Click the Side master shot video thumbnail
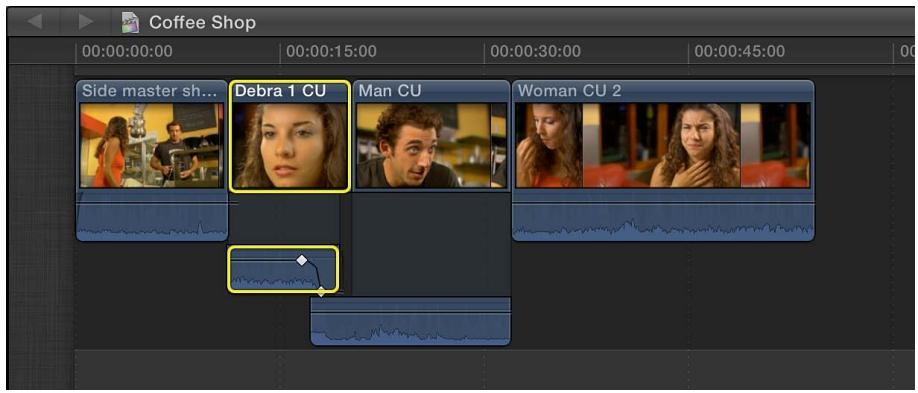Screen dimensions: 918x393 (x=152, y=145)
